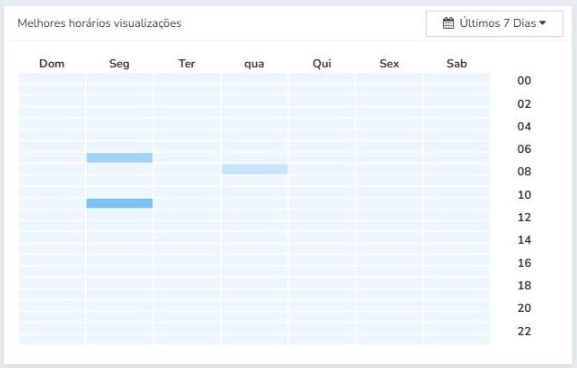The image size is (577, 368).
Task: Click the Sab column header
Action: [x=457, y=64]
